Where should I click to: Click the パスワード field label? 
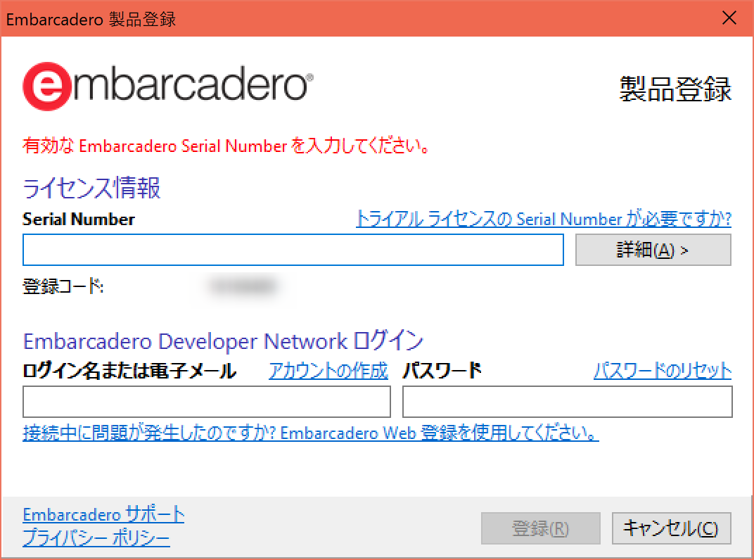442,371
